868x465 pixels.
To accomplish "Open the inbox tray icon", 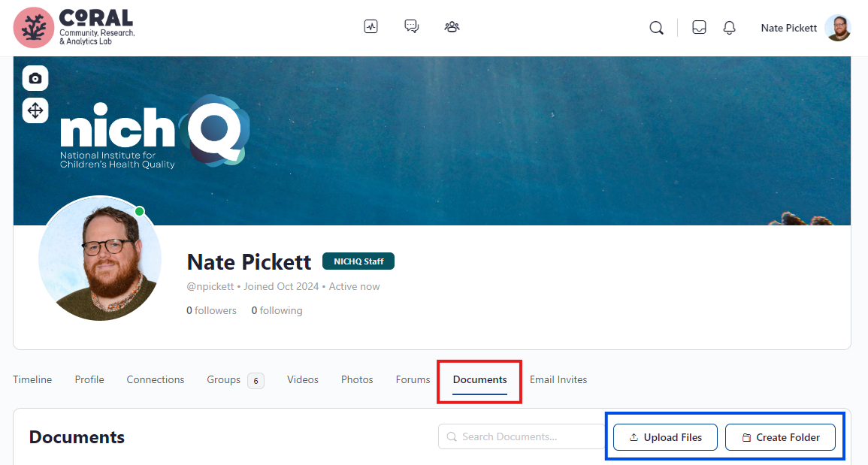I will coord(699,28).
